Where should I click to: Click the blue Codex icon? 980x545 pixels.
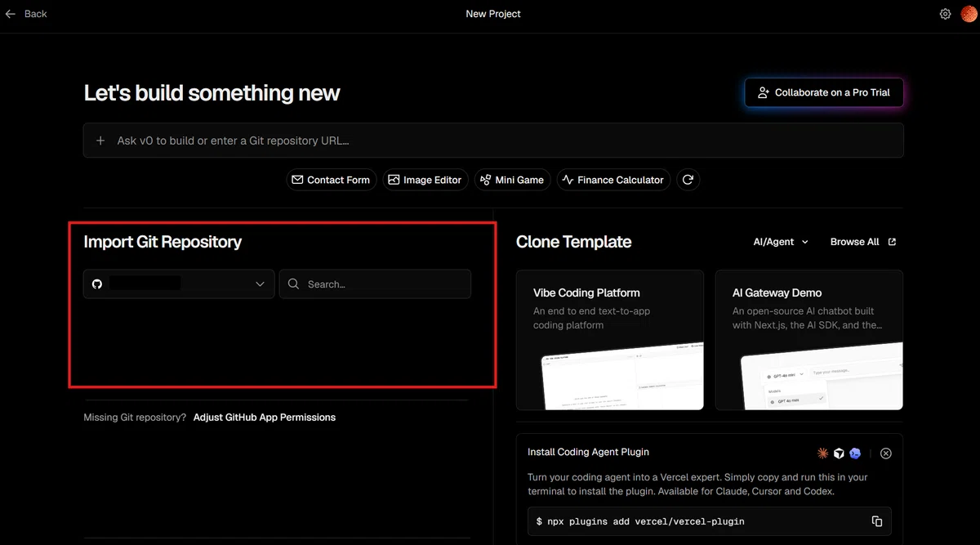pos(855,453)
